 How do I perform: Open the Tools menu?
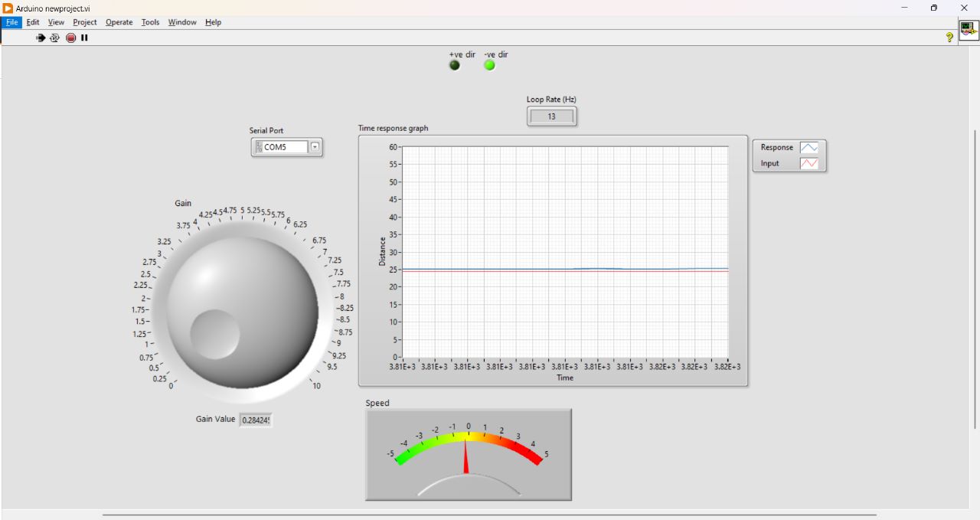(x=151, y=22)
